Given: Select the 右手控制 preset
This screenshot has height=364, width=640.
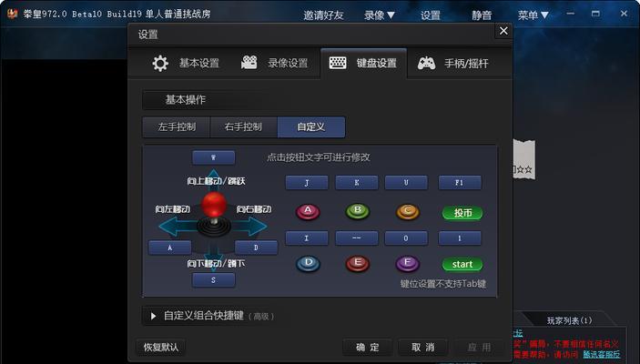Looking at the screenshot, I should (243, 126).
